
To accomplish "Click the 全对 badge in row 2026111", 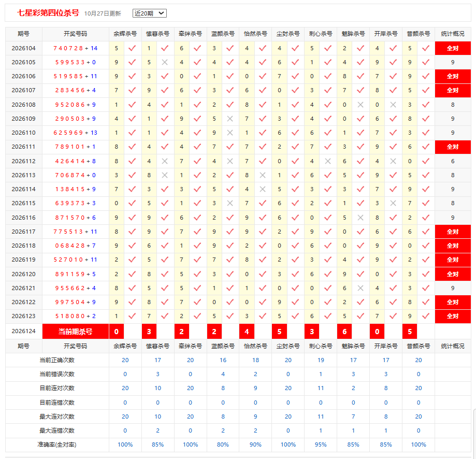I will point(453,147).
